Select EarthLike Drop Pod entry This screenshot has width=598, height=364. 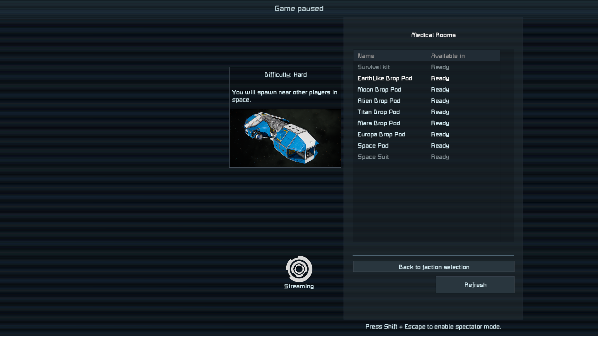click(x=385, y=78)
